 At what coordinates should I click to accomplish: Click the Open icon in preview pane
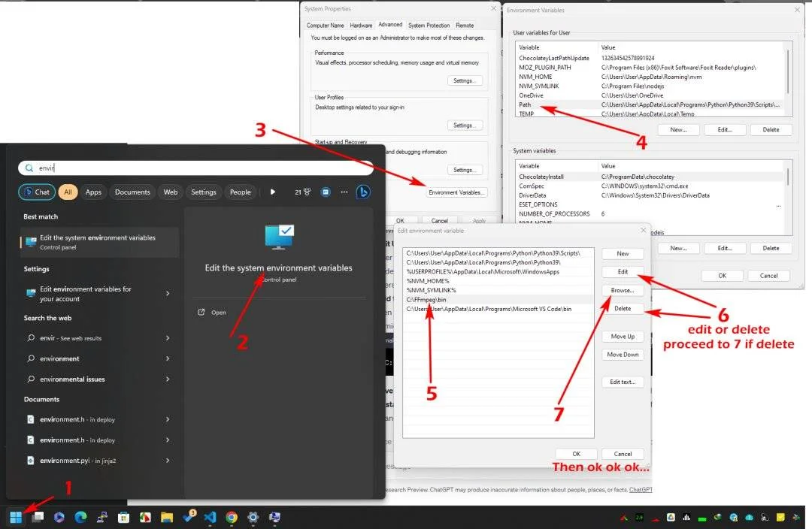(x=201, y=312)
